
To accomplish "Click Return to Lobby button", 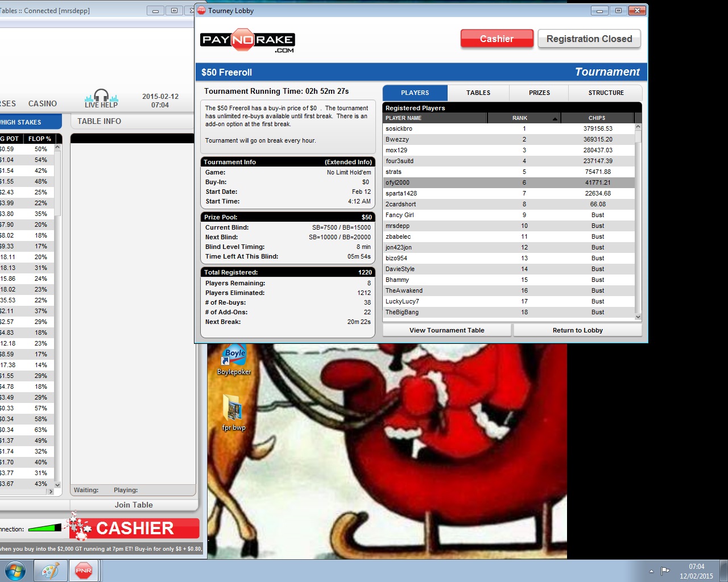I will click(578, 330).
